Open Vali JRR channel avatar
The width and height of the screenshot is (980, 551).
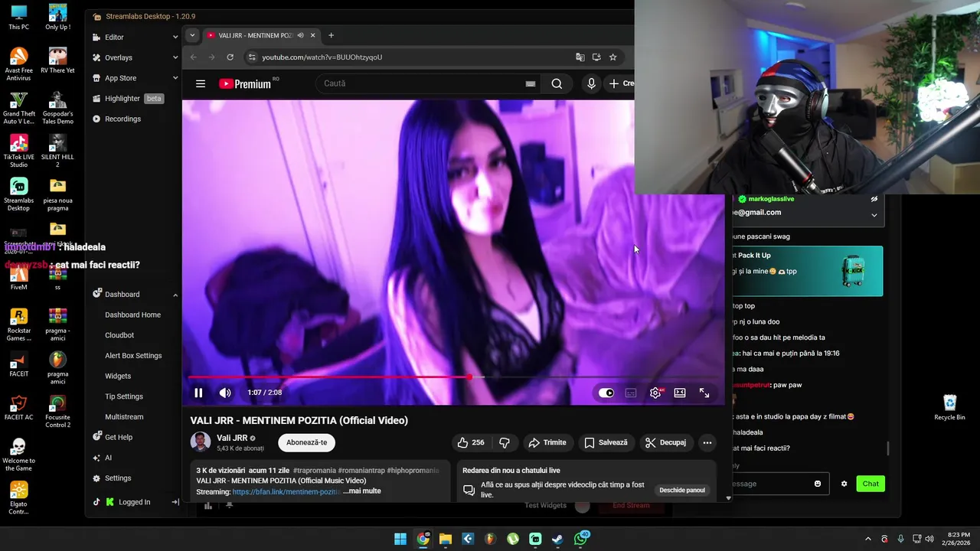click(x=201, y=442)
